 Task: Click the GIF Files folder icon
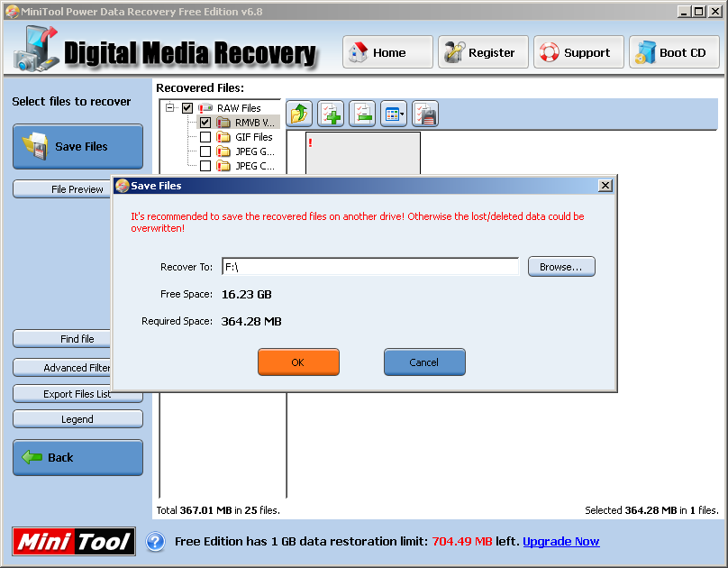pyautogui.click(x=223, y=137)
